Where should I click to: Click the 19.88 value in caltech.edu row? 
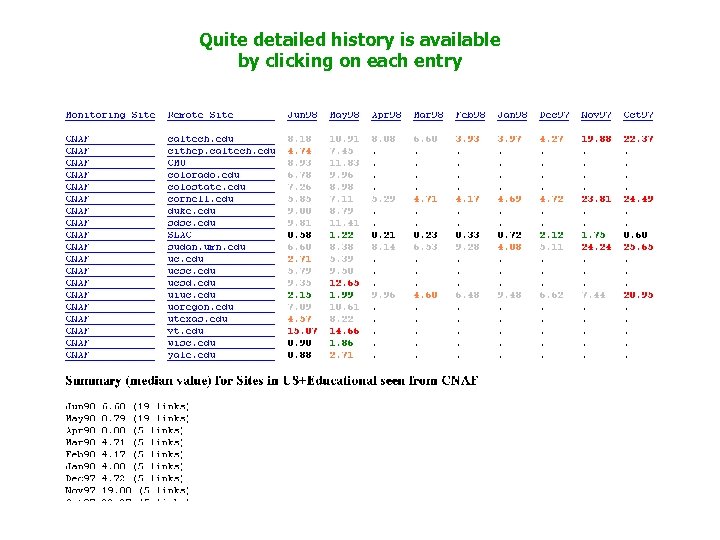coord(596,139)
